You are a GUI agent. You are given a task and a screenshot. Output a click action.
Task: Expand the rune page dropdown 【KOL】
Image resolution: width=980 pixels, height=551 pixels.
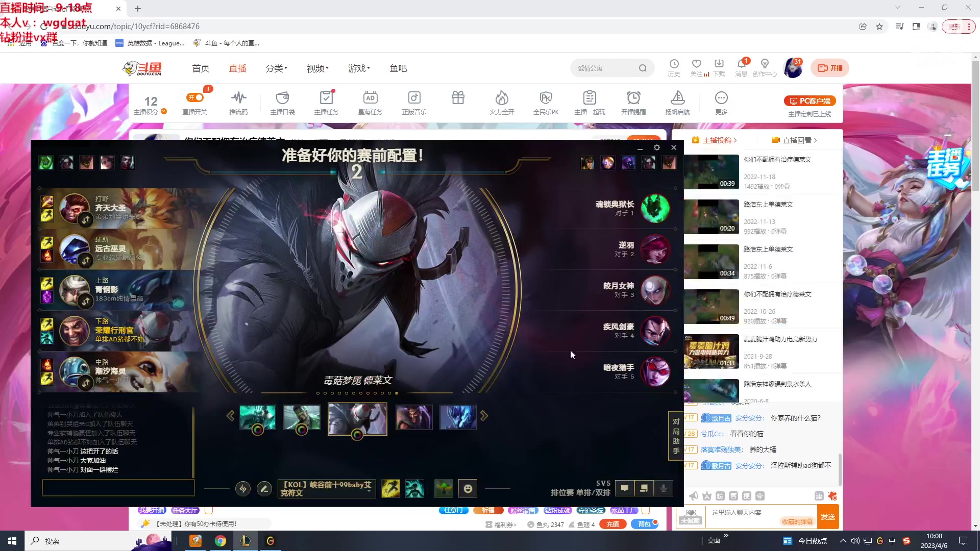point(327,489)
